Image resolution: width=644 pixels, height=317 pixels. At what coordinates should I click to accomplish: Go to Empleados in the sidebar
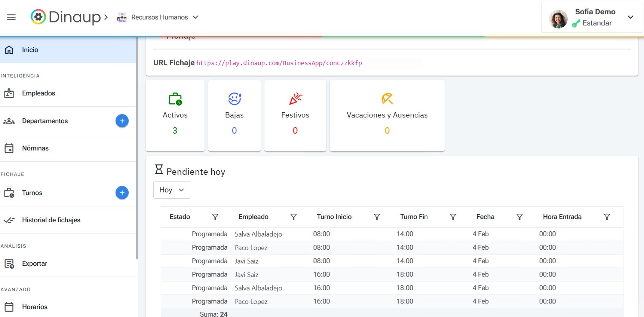(39, 93)
